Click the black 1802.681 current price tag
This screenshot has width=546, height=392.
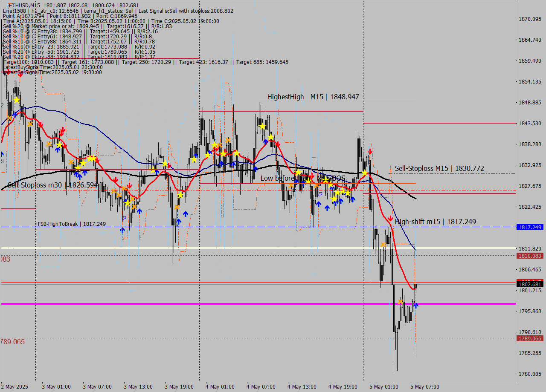[x=529, y=284]
